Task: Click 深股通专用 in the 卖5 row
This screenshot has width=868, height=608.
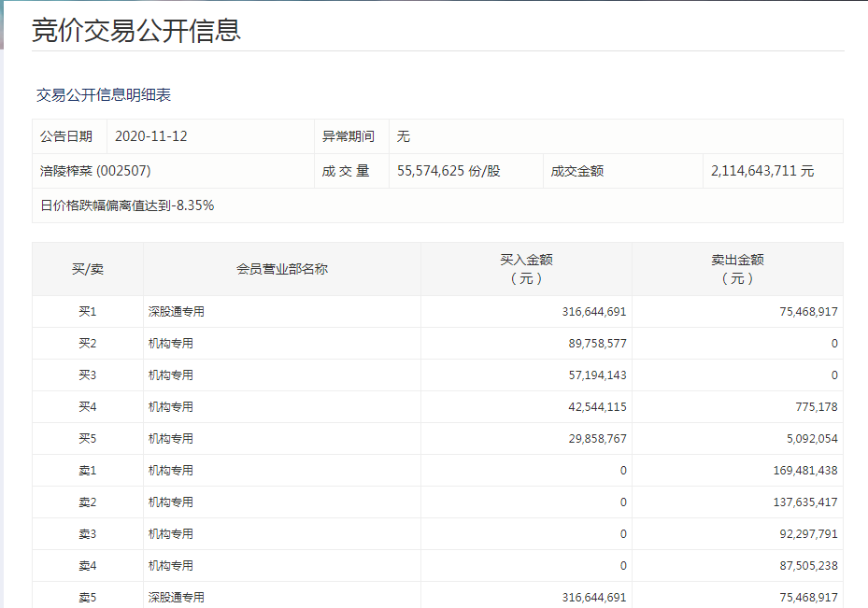Action: coord(177,597)
